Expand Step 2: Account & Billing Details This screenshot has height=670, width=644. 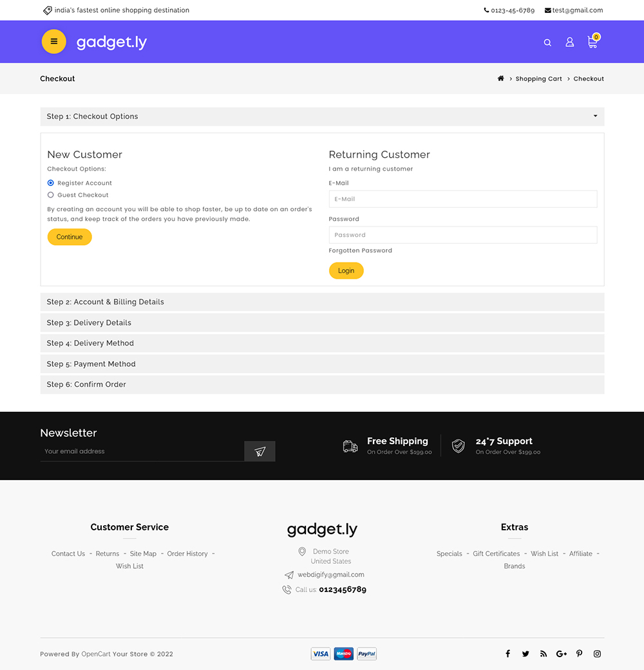pos(322,302)
